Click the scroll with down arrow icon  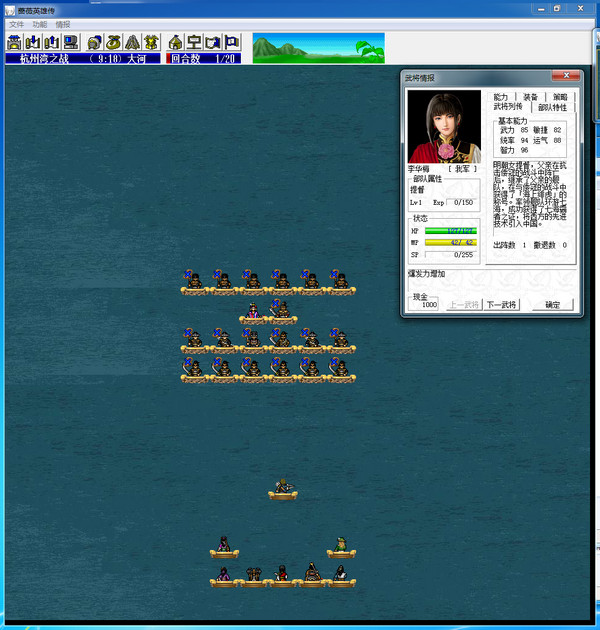[33, 42]
